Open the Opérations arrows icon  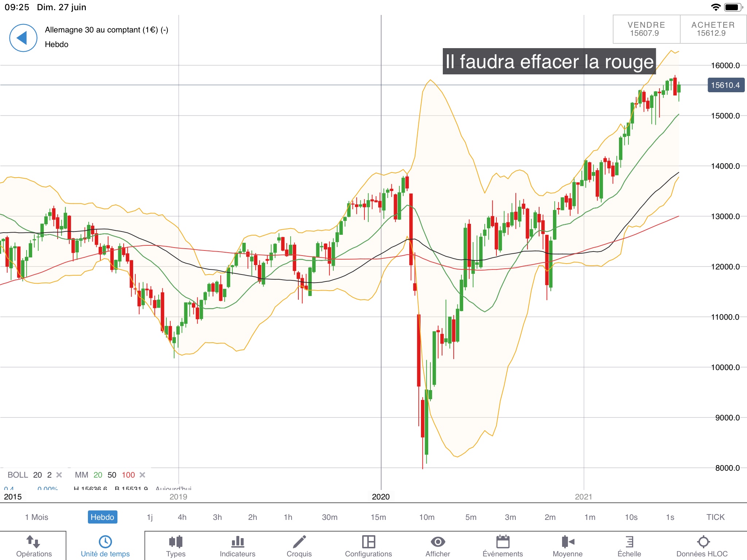pos(34,542)
